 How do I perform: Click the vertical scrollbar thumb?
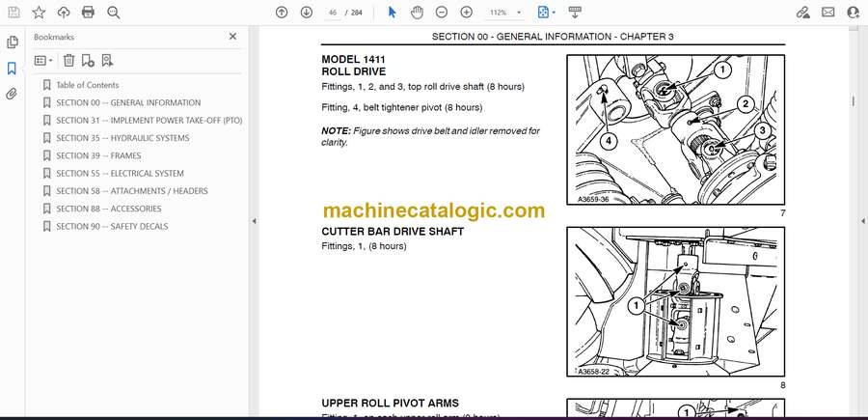click(854, 100)
